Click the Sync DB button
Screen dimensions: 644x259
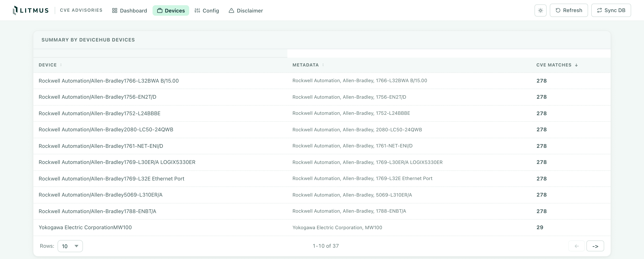pos(611,10)
